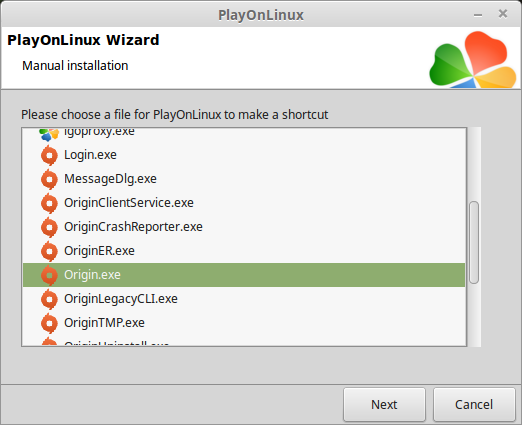Select OriginTMP.exe in the list
This screenshot has width=522, height=425.
pos(244,323)
